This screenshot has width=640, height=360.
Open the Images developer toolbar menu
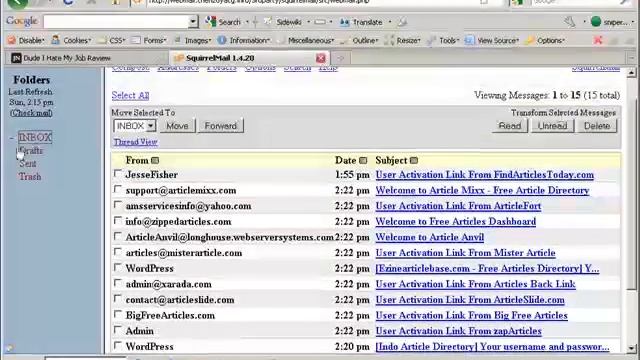click(193, 40)
